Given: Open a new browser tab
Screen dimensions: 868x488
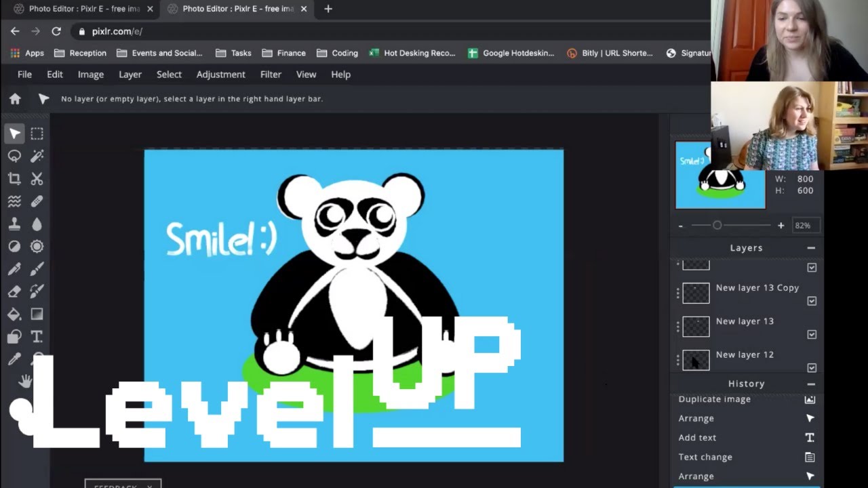Looking at the screenshot, I should click(x=328, y=9).
